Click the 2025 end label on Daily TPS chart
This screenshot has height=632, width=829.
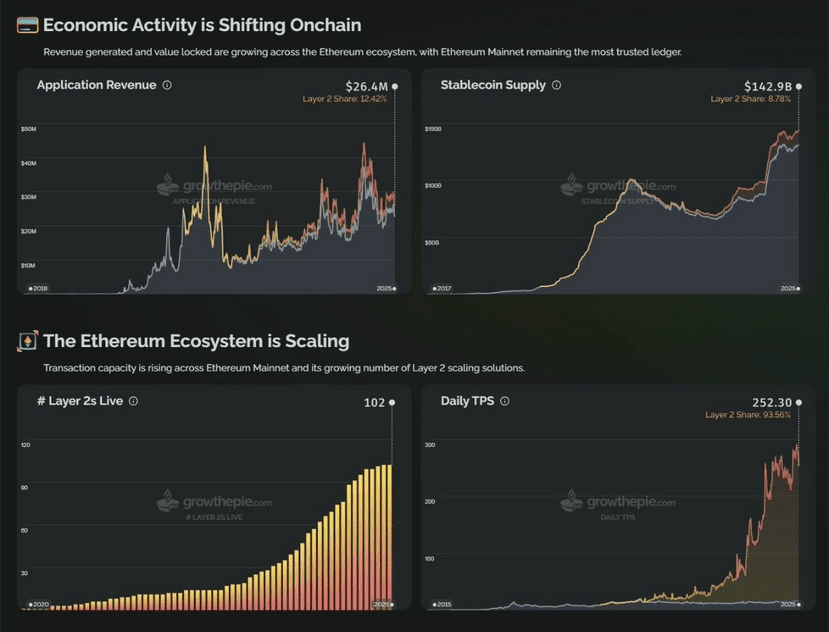[790, 604]
